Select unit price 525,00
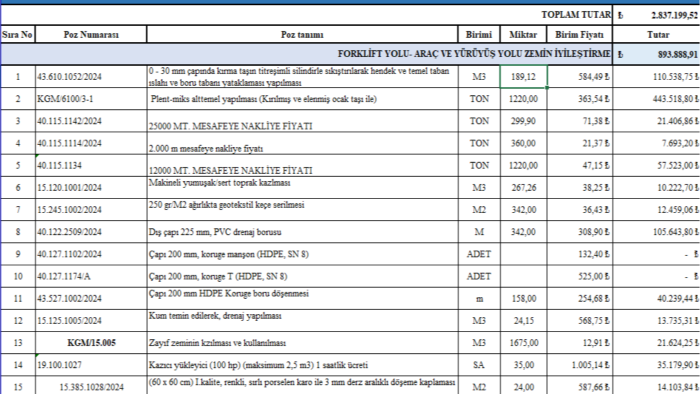This screenshot has height=394, width=700. pos(579,277)
